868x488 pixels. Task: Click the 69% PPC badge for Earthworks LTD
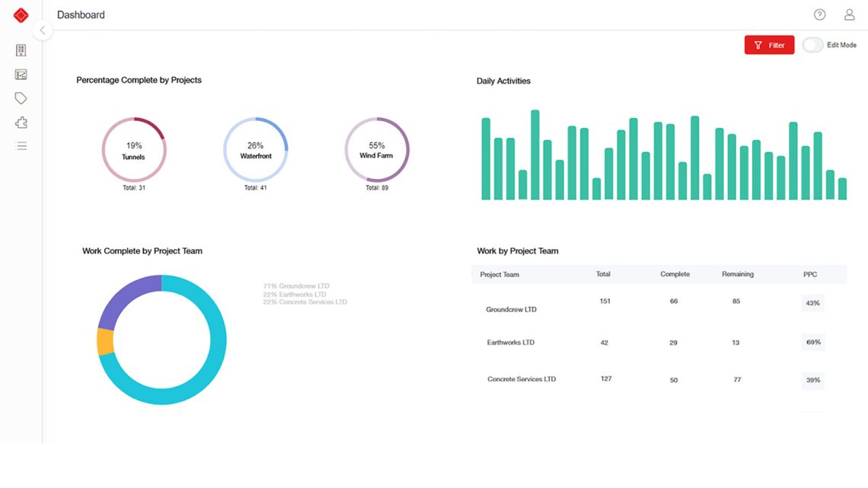[x=812, y=341]
